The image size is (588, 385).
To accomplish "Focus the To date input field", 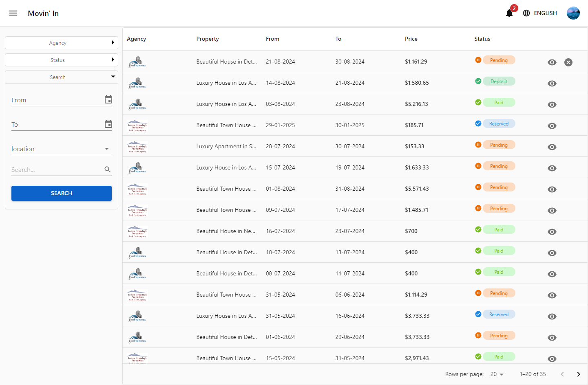I will point(57,124).
